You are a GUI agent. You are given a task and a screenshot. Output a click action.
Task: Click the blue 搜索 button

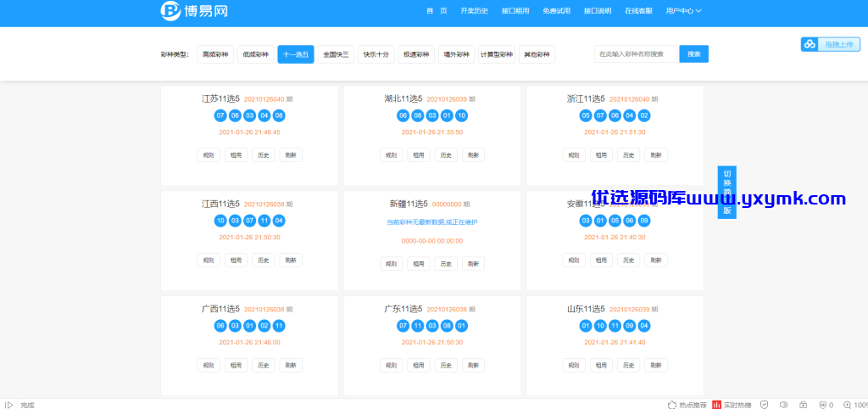click(x=693, y=53)
